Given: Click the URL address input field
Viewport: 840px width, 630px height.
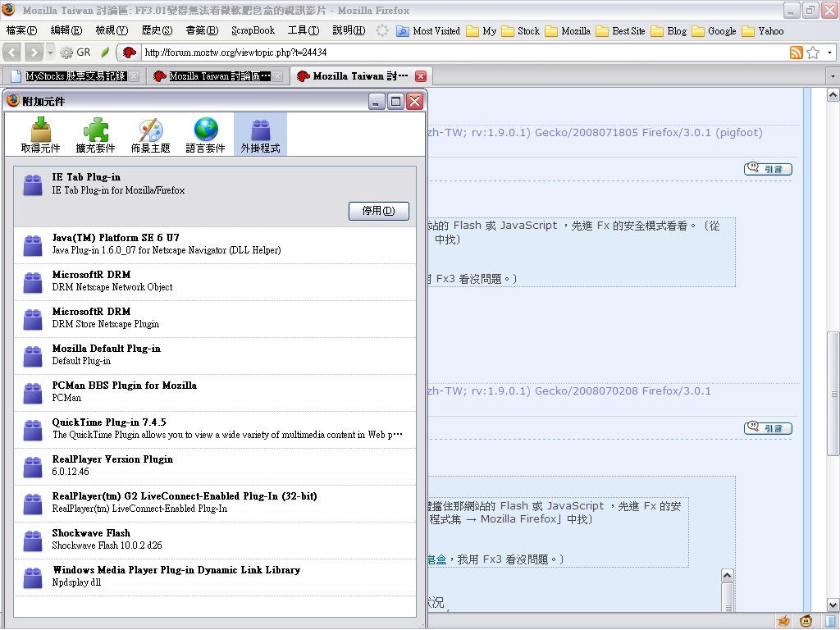Looking at the screenshot, I should tap(459, 52).
